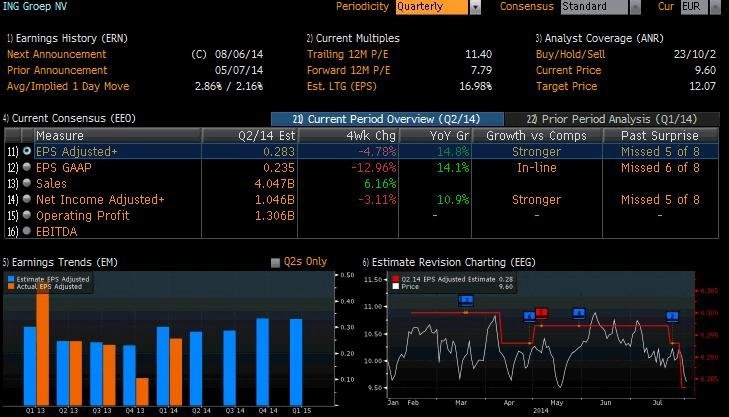Click the 4wk Chg column header
This screenshot has width=729, height=417.
pos(348,135)
